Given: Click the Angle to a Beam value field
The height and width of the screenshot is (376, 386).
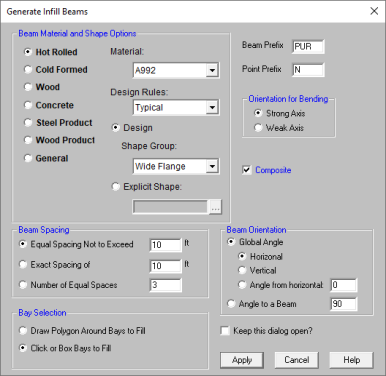Looking at the screenshot, I should tap(344, 304).
